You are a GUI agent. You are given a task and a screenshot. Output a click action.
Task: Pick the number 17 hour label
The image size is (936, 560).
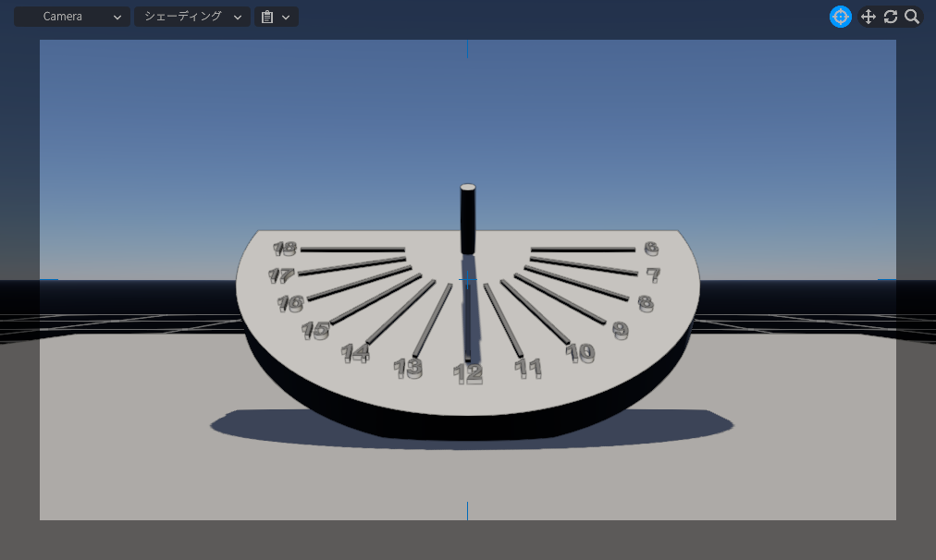tap(280, 275)
